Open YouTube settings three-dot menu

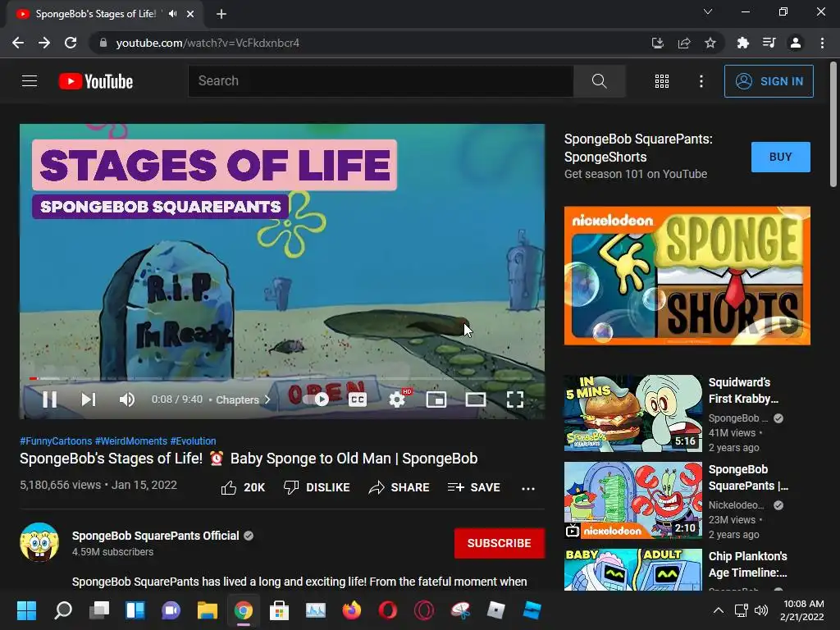[701, 81]
